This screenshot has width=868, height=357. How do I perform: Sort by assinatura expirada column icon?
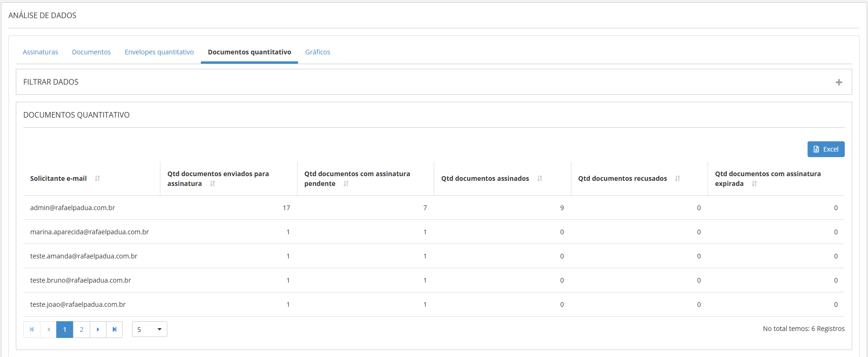[754, 184]
